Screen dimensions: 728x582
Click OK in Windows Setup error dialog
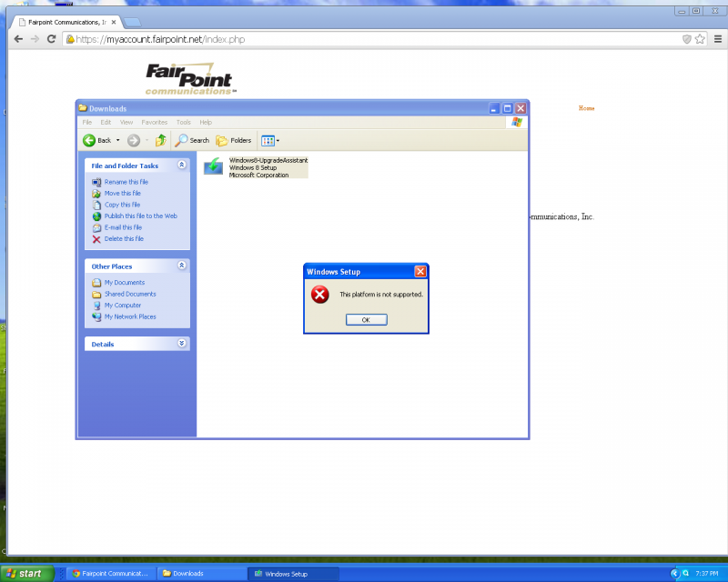(x=366, y=320)
